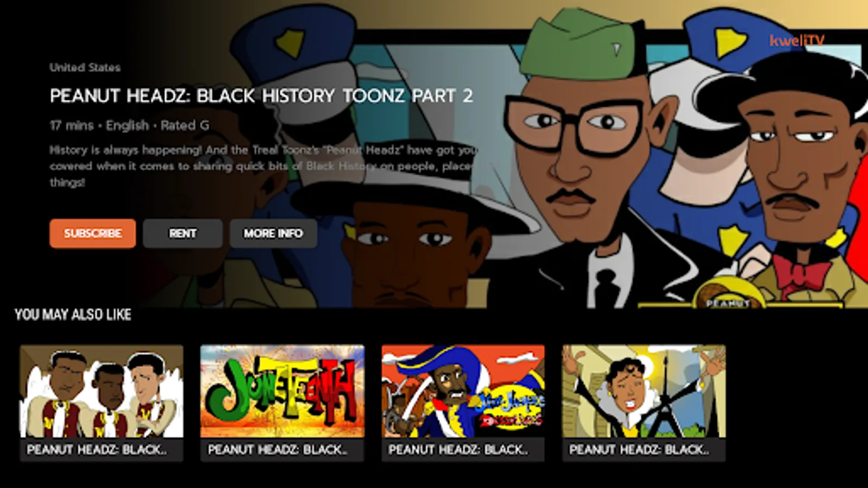Select the Rent button
This screenshot has height=488, width=868.
(x=183, y=233)
